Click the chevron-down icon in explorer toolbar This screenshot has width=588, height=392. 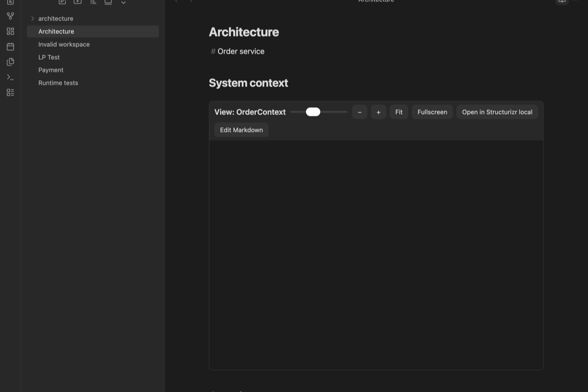123,2
